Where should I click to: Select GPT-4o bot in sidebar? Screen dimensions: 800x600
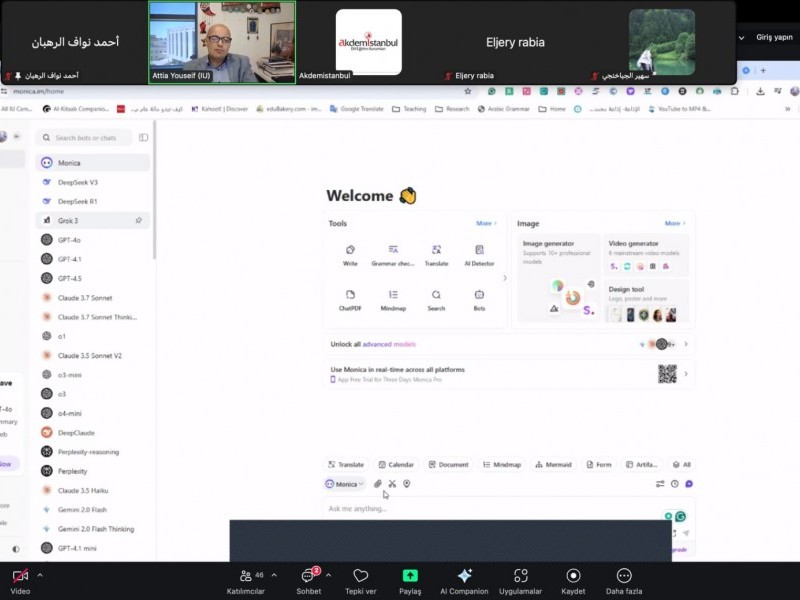point(93,240)
